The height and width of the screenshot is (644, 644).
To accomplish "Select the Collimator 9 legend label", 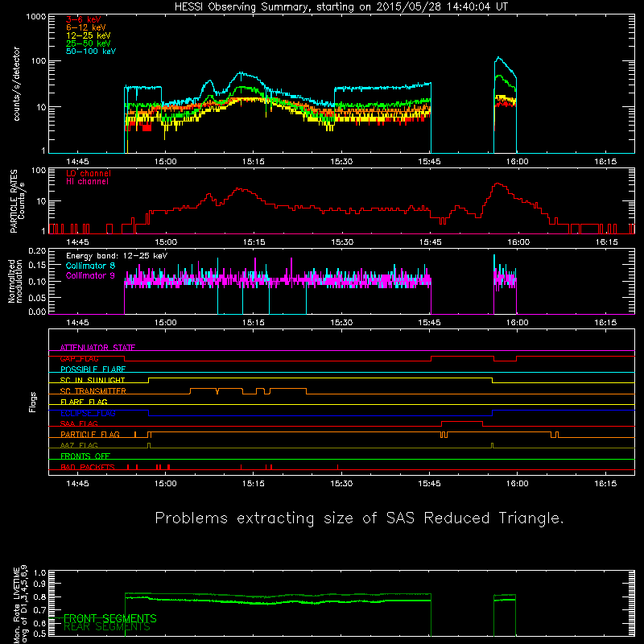I will (90, 275).
